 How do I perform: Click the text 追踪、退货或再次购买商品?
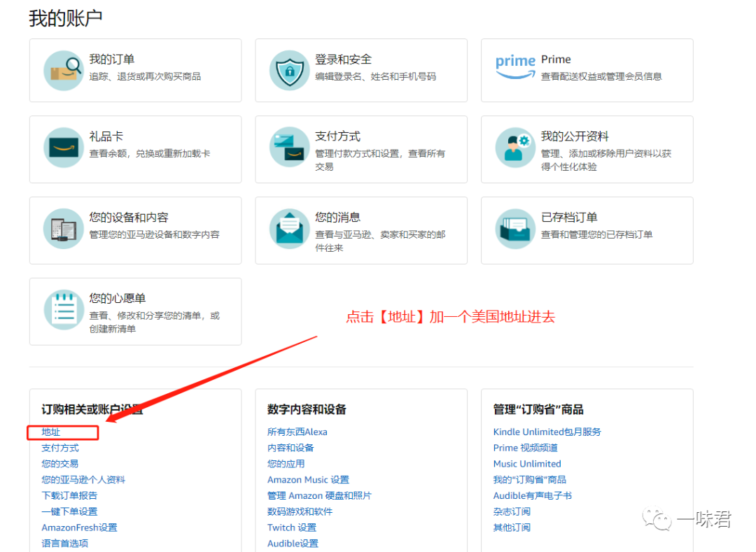(x=145, y=76)
